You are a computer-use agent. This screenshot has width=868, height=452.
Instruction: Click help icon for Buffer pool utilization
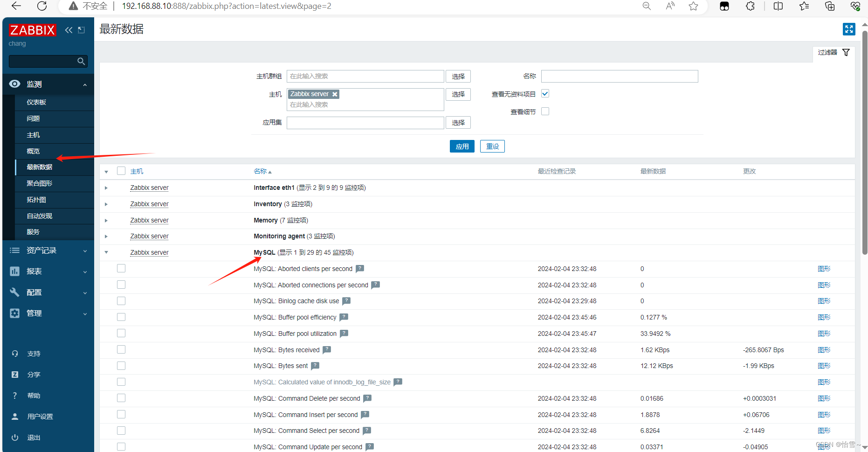344,334
